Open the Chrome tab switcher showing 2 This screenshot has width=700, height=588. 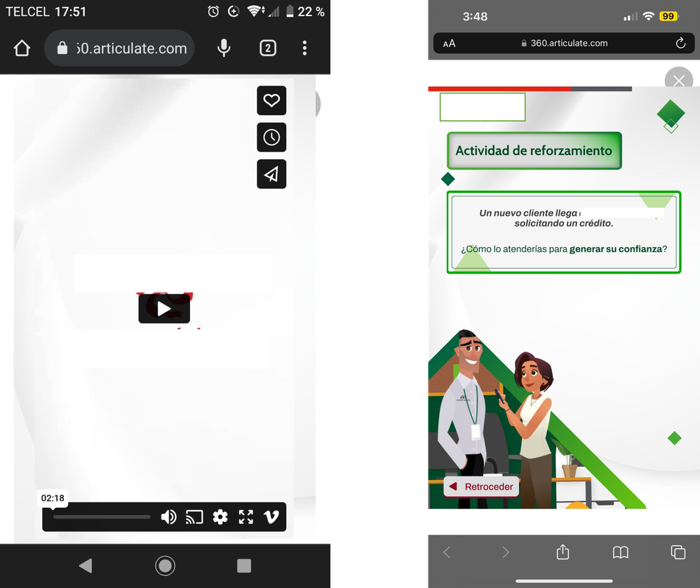coord(268,48)
